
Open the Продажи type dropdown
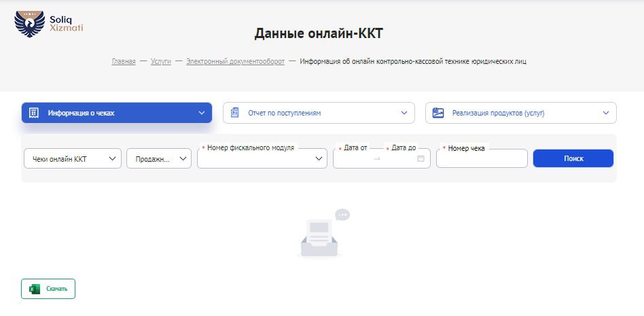(x=158, y=159)
